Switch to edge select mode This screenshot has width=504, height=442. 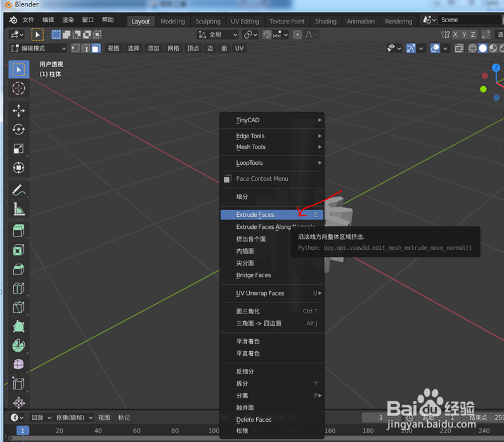coord(86,48)
